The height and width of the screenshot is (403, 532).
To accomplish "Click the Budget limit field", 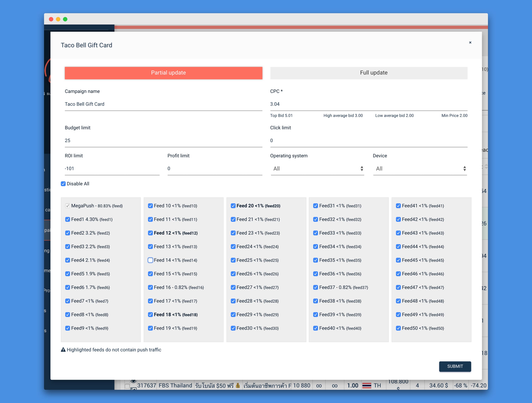I will pos(163,140).
